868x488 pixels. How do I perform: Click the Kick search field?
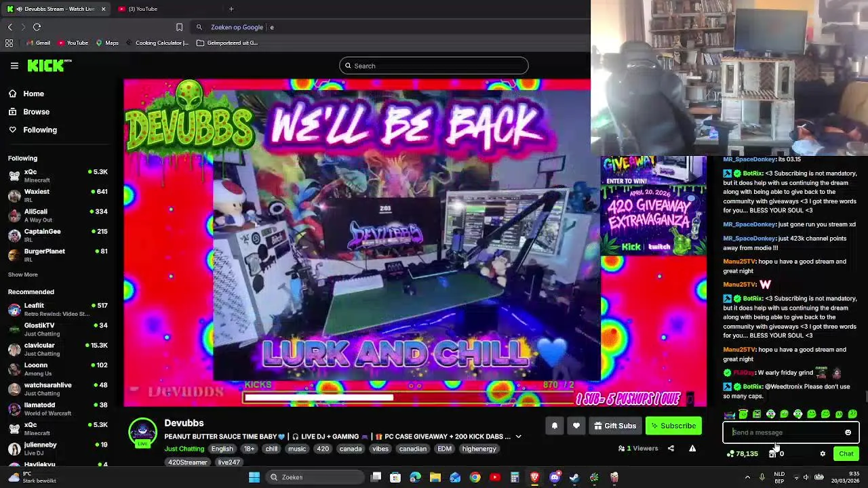[x=433, y=66]
